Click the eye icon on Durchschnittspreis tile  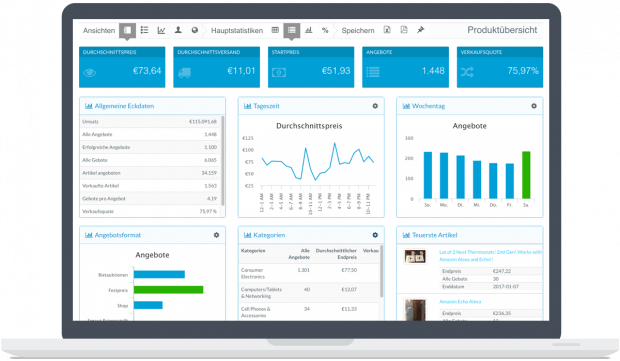[90, 73]
